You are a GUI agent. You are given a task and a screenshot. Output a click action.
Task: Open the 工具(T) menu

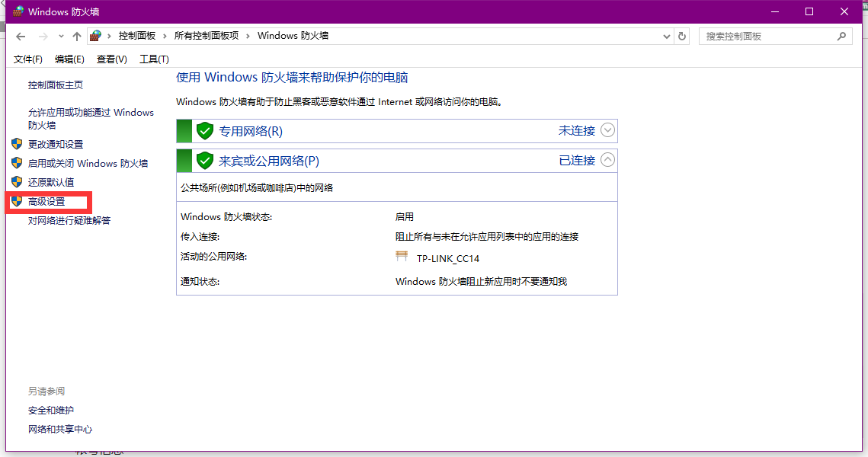click(x=154, y=59)
